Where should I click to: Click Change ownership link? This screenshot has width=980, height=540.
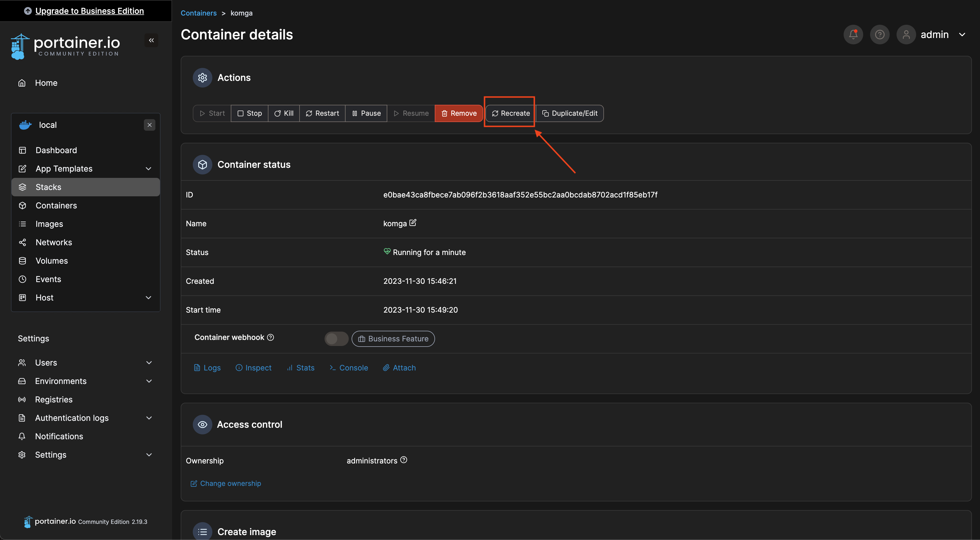[226, 484]
